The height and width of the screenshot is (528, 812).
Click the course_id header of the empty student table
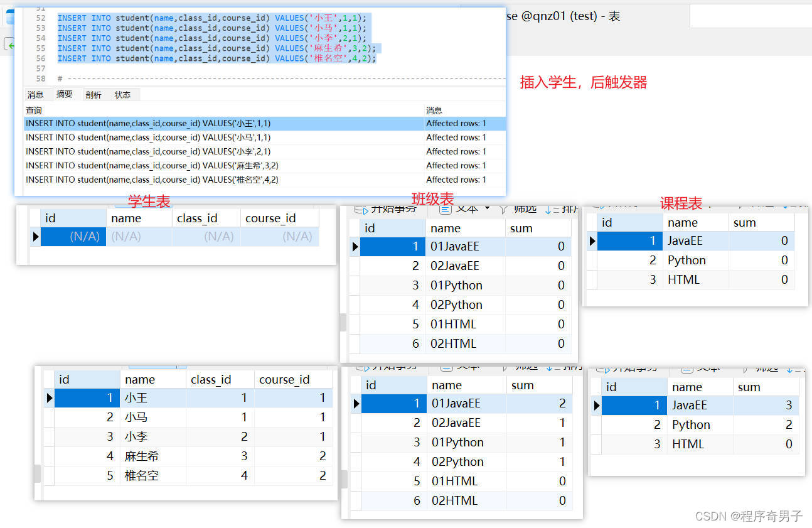point(280,218)
